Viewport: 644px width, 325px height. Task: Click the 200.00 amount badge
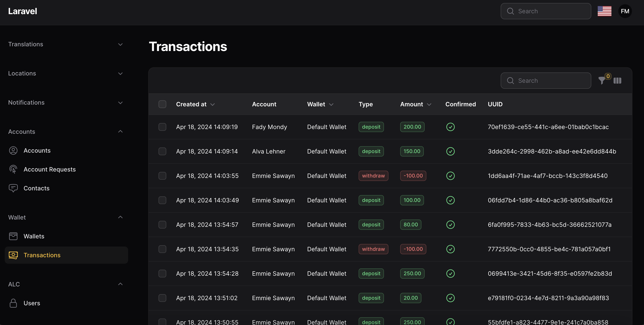(412, 127)
